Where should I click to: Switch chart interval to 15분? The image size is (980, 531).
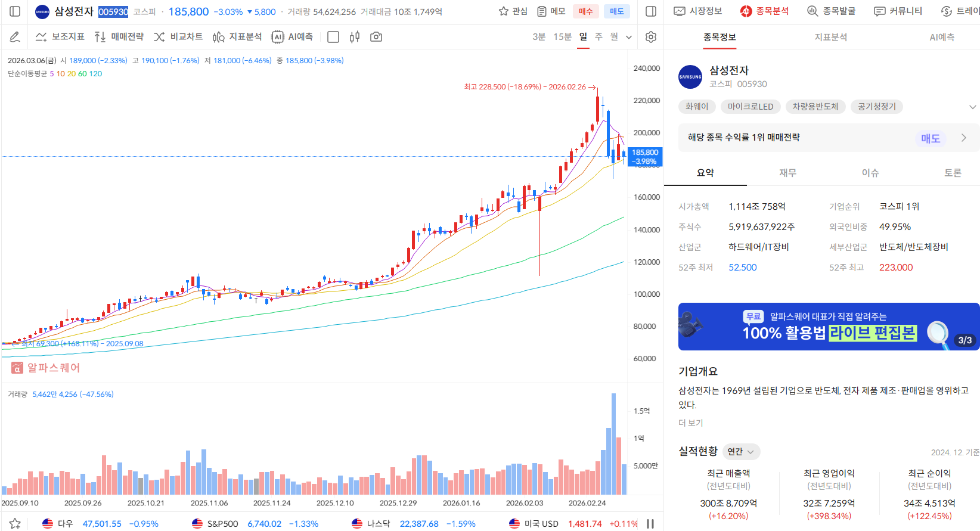563,37
